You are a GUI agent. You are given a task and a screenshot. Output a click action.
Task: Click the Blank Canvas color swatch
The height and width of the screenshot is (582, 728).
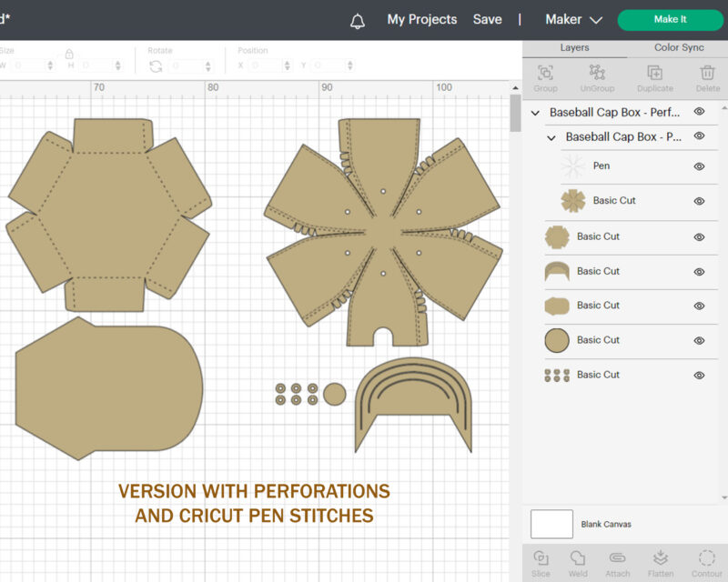[x=551, y=524]
